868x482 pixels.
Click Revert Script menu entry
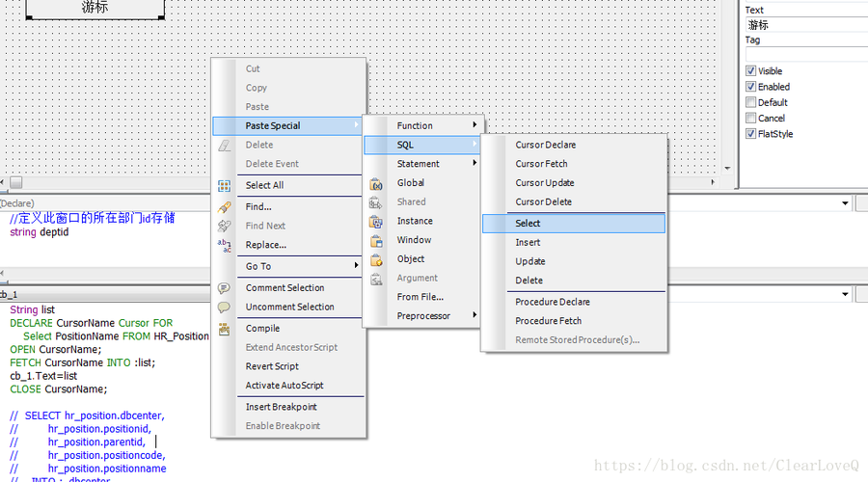coord(287,367)
